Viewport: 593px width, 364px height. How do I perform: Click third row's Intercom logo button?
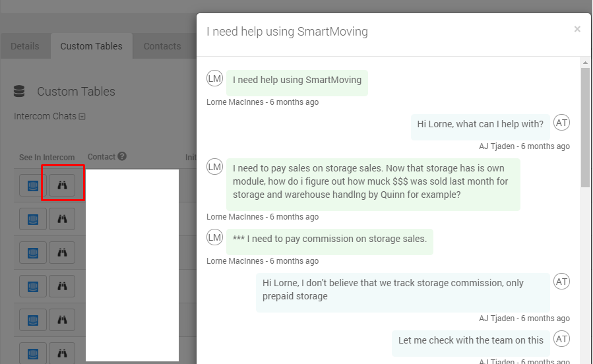(33, 253)
